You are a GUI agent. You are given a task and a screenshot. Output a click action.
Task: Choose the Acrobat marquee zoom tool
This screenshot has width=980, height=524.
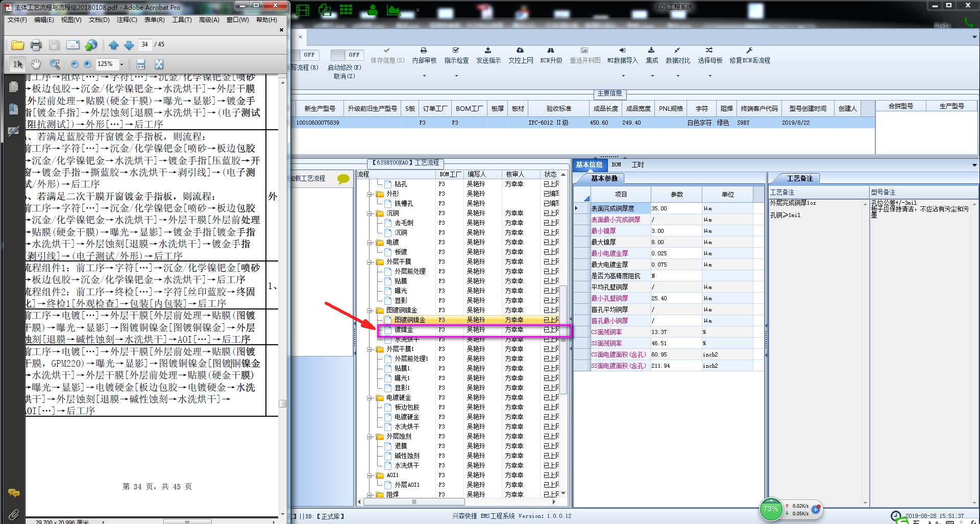click(54, 64)
